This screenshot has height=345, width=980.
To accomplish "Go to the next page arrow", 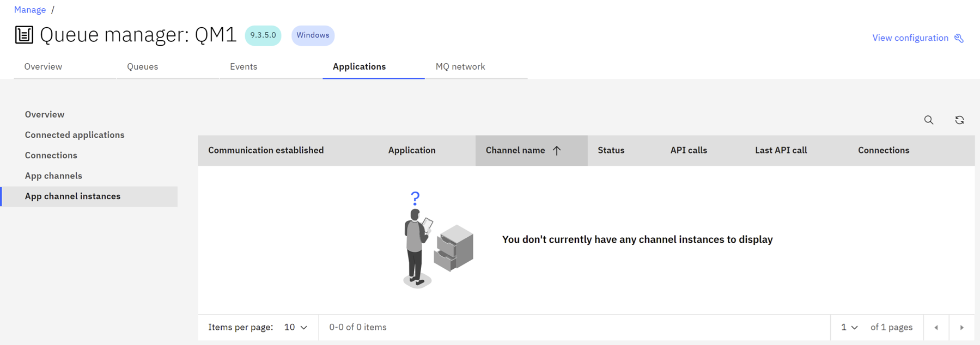I will coord(962,328).
